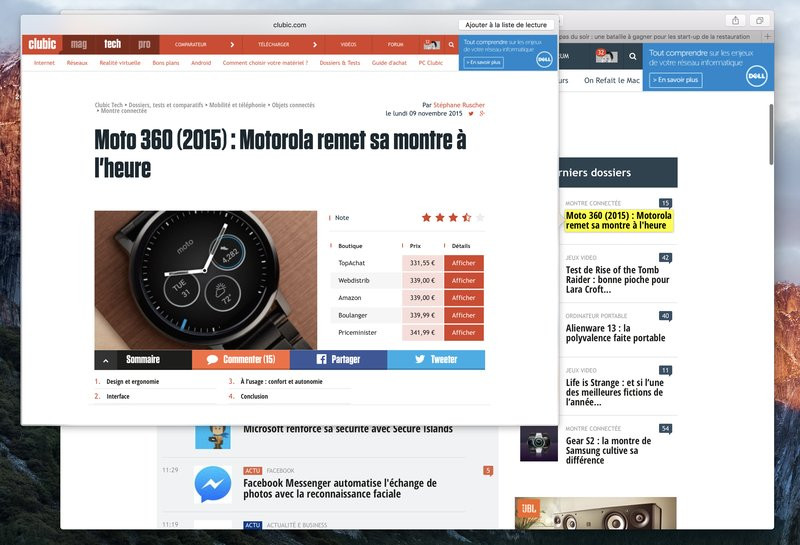Click the search magnifier in the background window navbar
Viewport: 800px width, 545px height.
(633, 56)
